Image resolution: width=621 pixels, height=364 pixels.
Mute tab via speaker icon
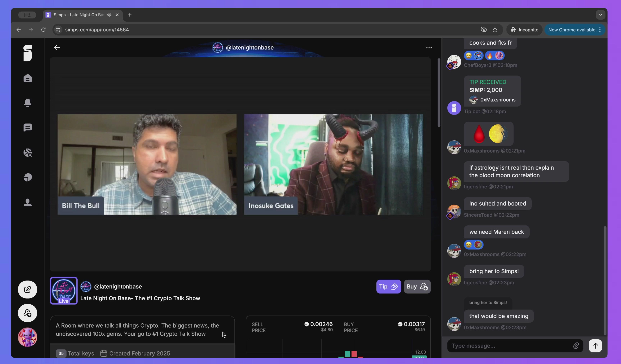[x=109, y=15]
